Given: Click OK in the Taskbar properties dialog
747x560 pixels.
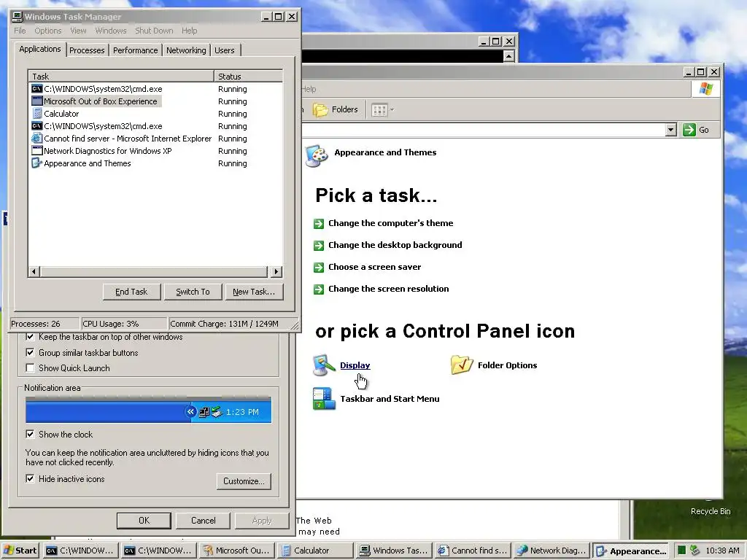Looking at the screenshot, I should coord(144,521).
